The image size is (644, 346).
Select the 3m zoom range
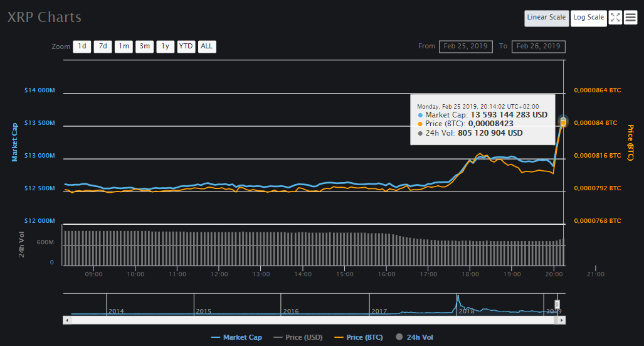pyautogui.click(x=144, y=46)
